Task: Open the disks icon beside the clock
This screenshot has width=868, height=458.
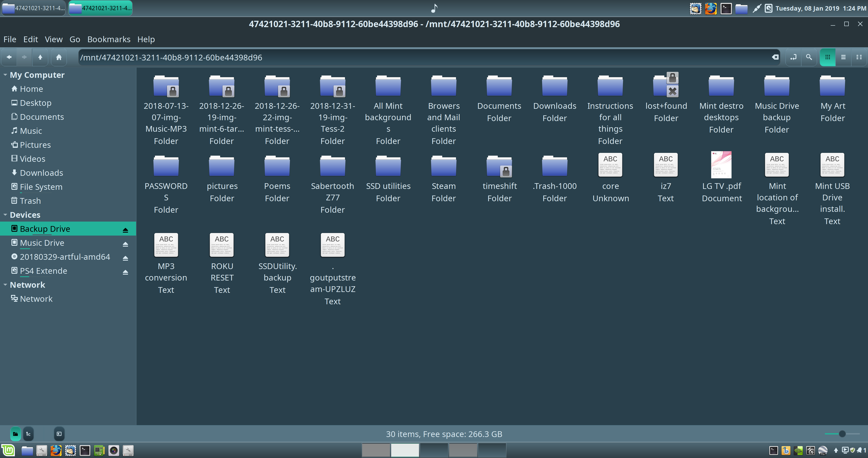Action: (769, 8)
